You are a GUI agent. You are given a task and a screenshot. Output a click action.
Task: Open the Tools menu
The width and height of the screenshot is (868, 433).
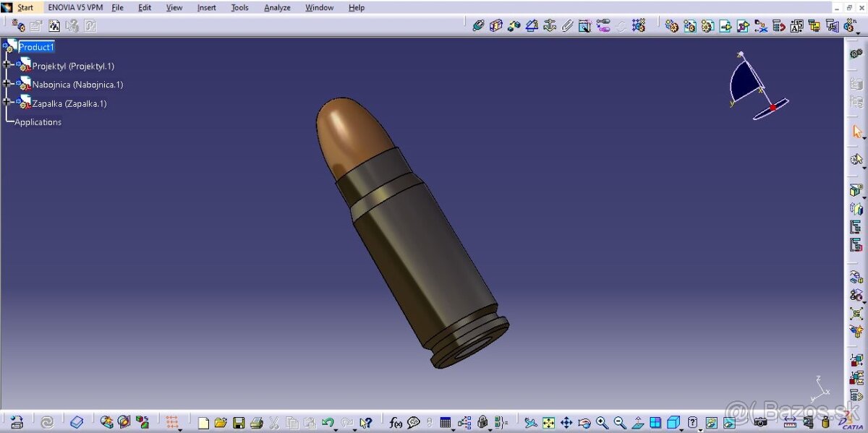(x=239, y=7)
